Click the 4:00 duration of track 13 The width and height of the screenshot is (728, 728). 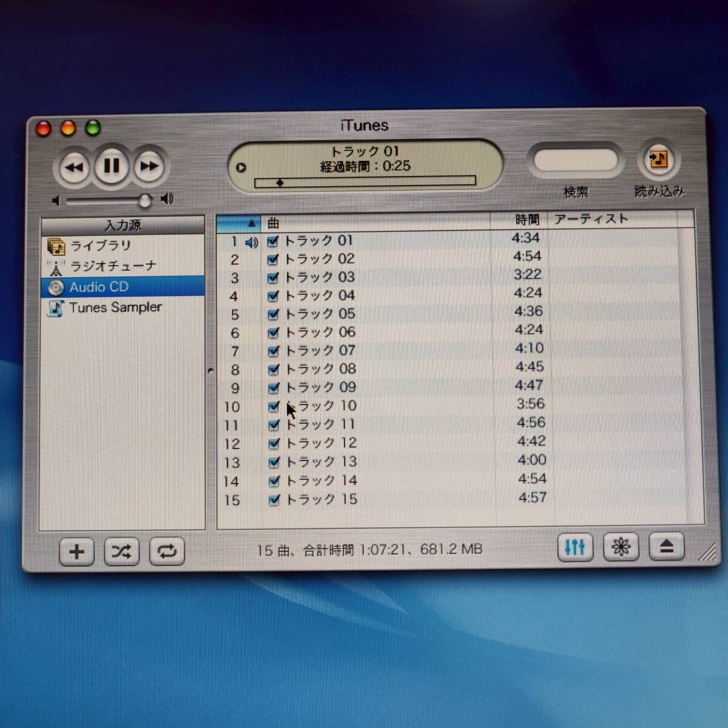pyautogui.click(x=531, y=460)
